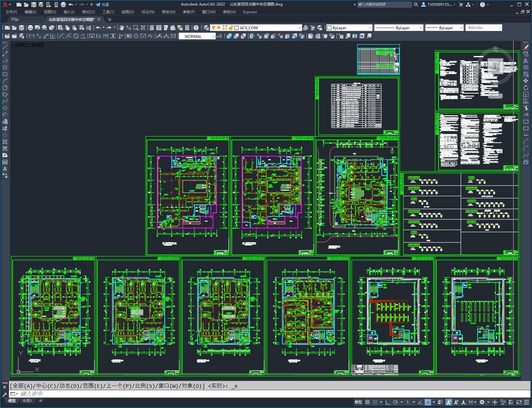Toggle object snap tracking

point(420,402)
